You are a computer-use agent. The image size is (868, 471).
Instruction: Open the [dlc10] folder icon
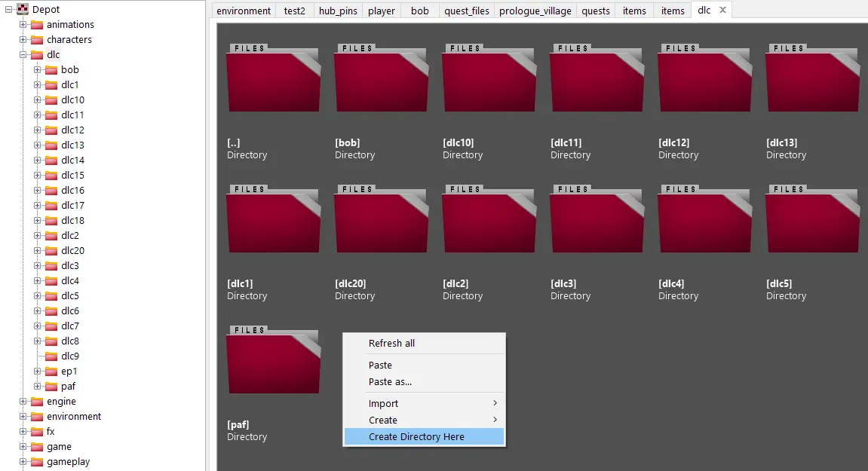489,78
